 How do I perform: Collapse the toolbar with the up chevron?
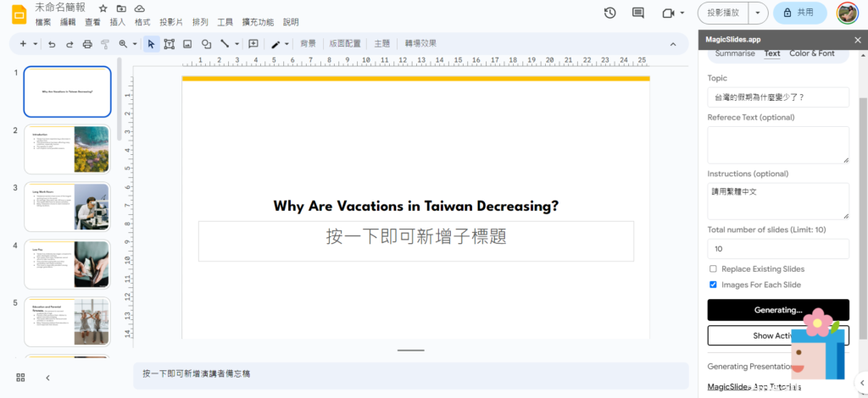click(673, 44)
